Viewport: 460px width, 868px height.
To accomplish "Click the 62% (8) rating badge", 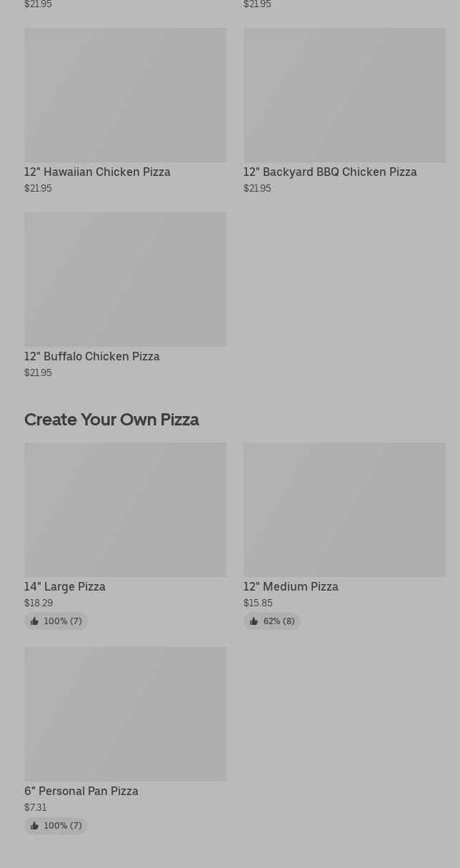I will (272, 621).
